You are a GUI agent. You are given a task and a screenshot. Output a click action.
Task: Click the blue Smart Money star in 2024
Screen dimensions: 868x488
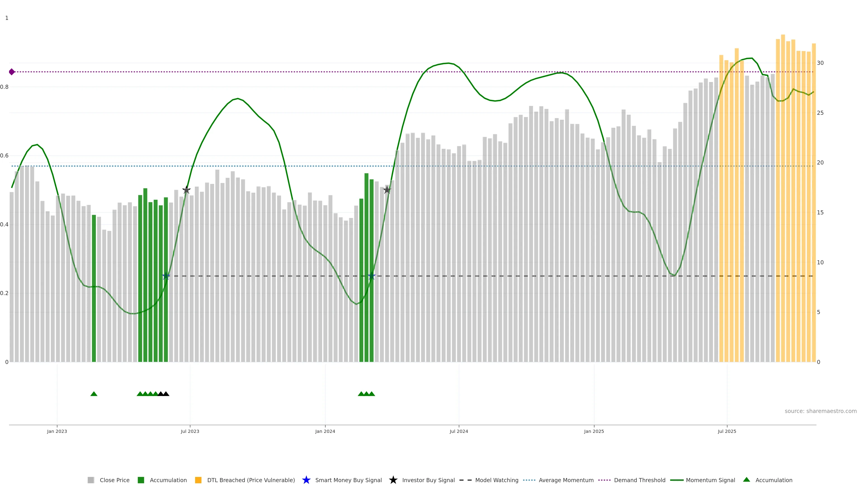coord(372,276)
